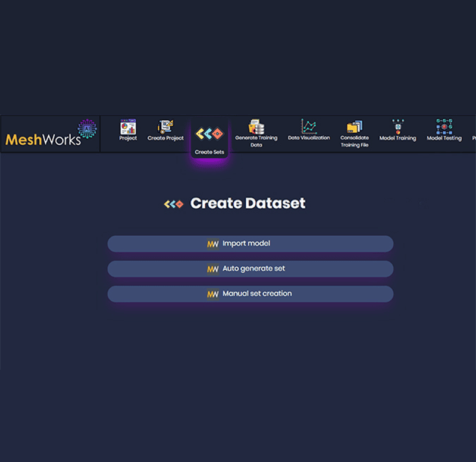Open the Project tool from the toolbar

(x=128, y=131)
